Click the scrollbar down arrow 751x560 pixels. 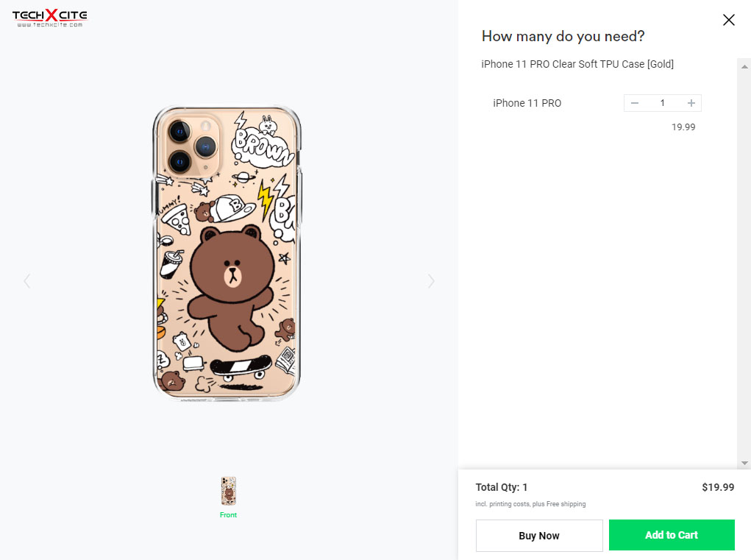pos(744,463)
